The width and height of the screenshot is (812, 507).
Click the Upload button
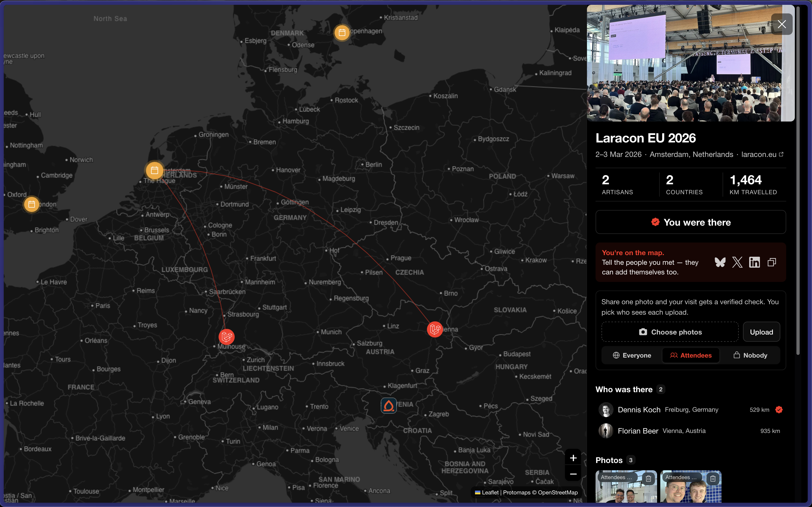click(x=761, y=332)
